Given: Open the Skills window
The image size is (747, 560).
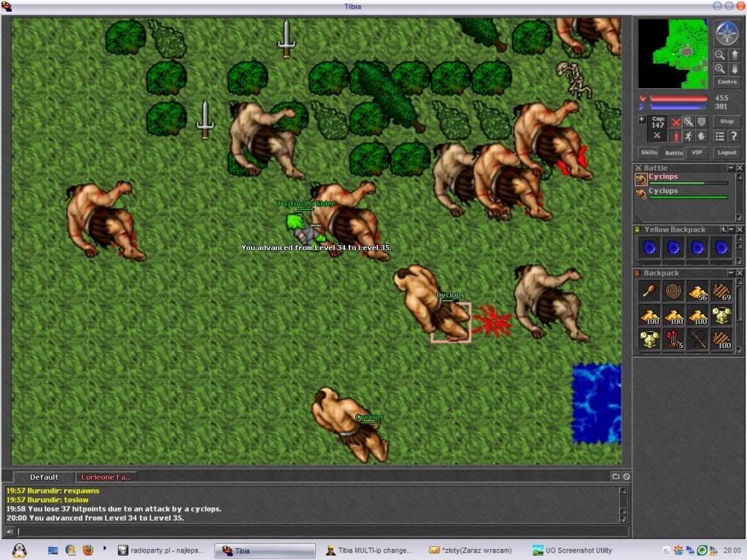Looking at the screenshot, I should pos(649,152).
